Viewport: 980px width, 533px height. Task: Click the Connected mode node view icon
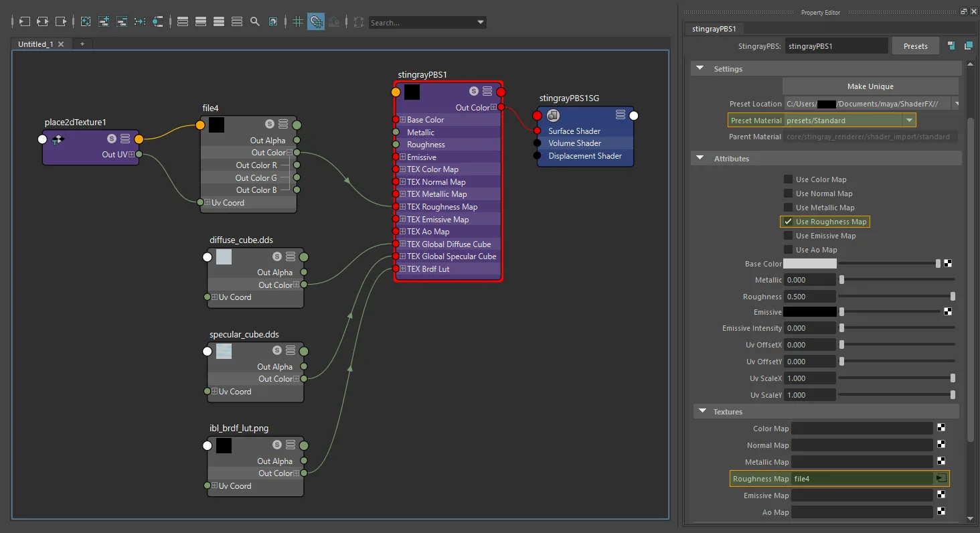pos(201,22)
